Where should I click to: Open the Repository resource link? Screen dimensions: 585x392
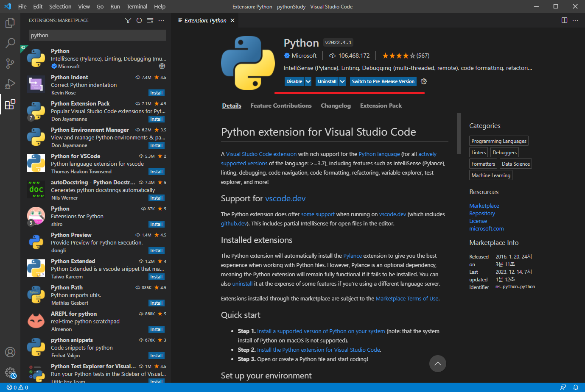(482, 213)
